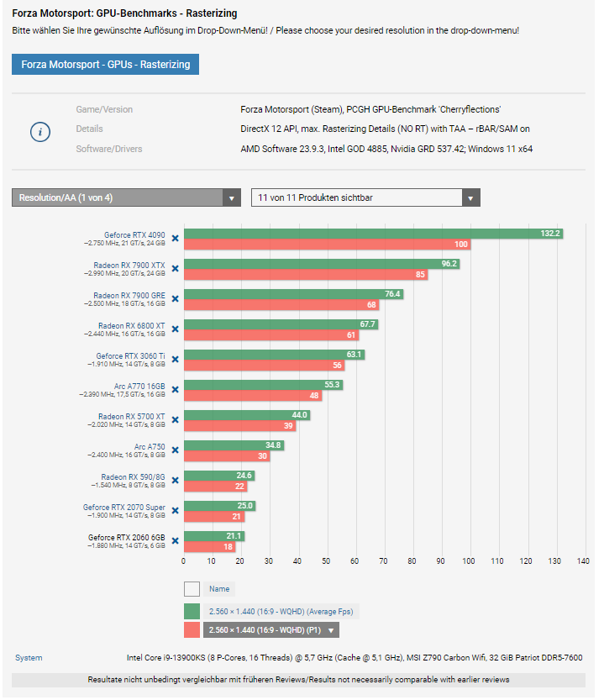Click the Radeon RX 7900 GRE label
Screen dimensions: 604x700
[129, 296]
